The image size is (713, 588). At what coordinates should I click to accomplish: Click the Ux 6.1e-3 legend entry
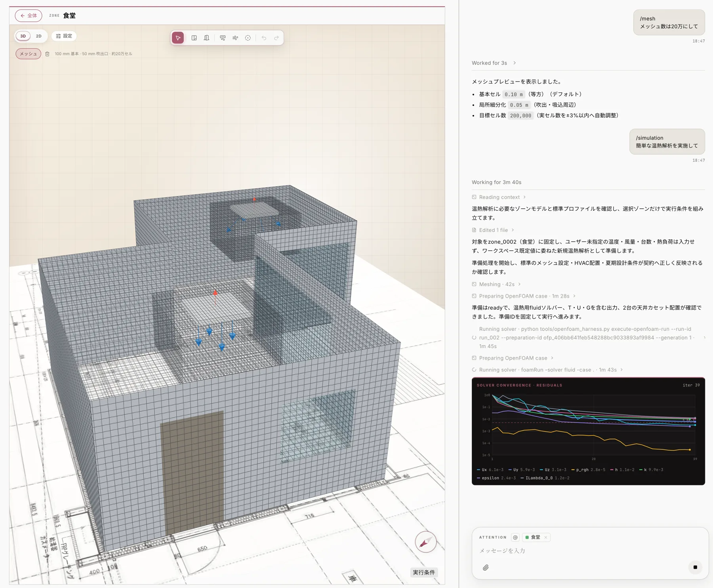(x=490, y=470)
